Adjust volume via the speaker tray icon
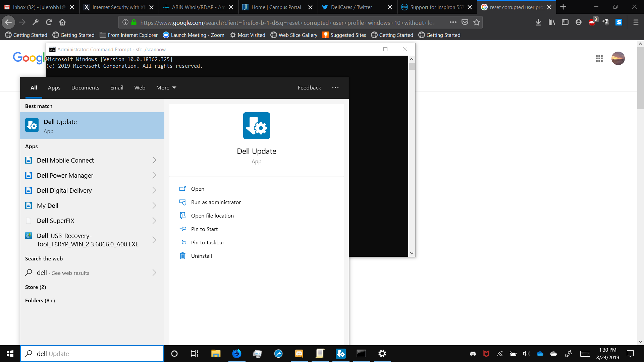Screen dimensions: 644x362 click(526, 354)
